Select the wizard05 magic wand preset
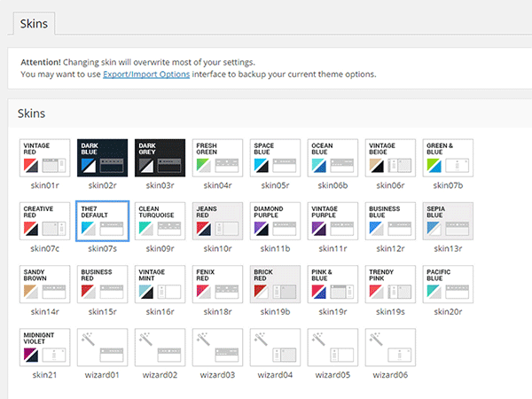Image resolution: width=532 pixels, height=399 pixels. coord(332,347)
